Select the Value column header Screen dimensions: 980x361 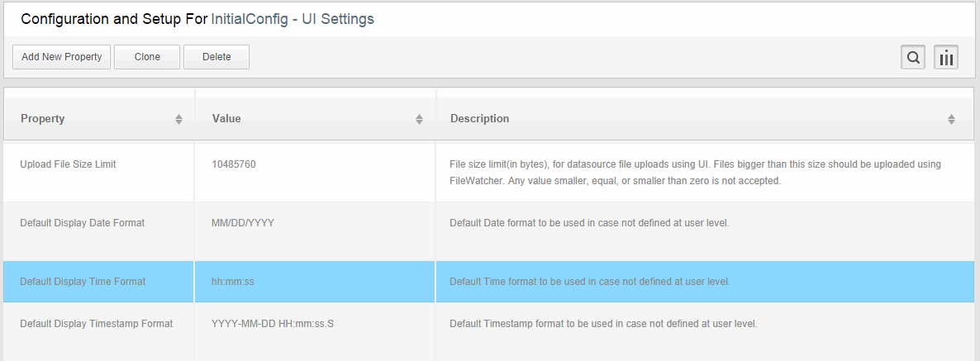point(315,119)
